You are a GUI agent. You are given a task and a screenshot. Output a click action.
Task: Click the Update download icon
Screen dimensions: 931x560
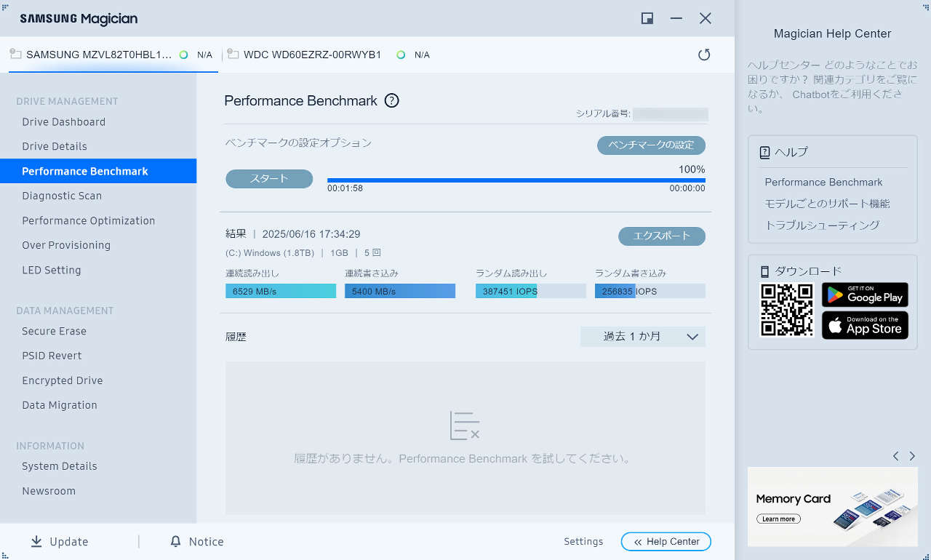pyautogui.click(x=36, y=542)
